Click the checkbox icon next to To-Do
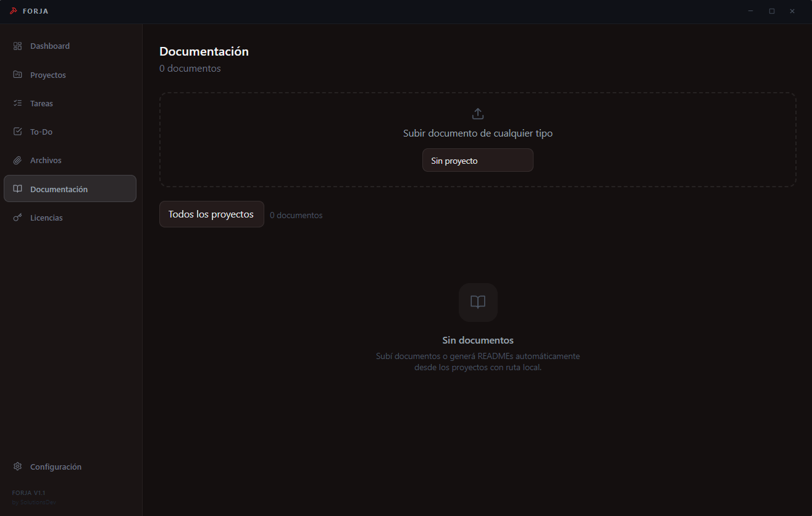The height and width of the screenshot is (516, 812). coord(17,131)
